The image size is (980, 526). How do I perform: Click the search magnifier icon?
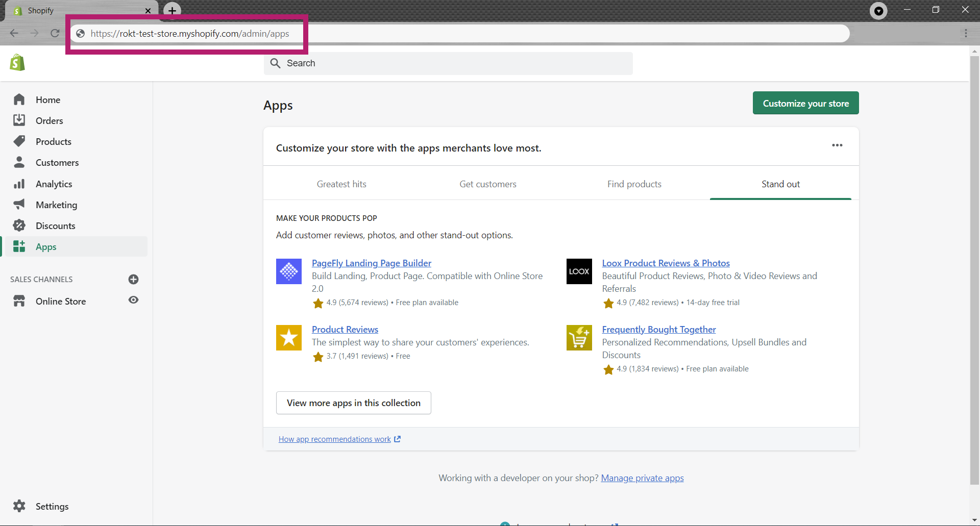276,63
